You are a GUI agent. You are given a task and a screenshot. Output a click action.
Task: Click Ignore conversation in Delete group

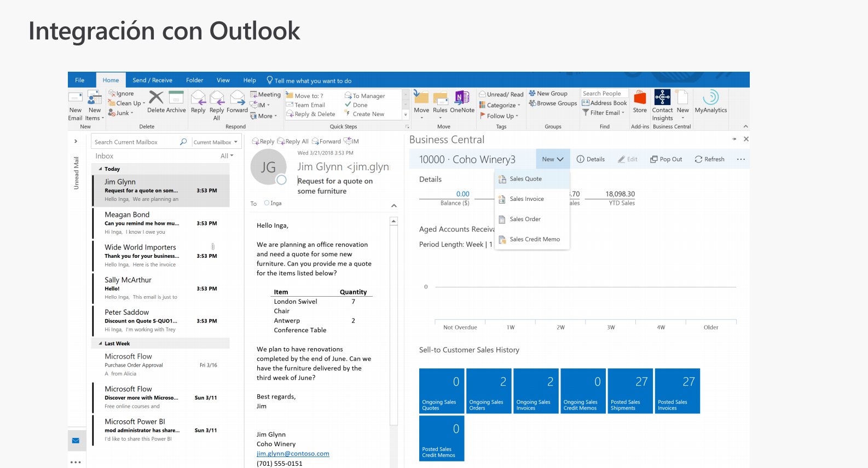(121, 94)
